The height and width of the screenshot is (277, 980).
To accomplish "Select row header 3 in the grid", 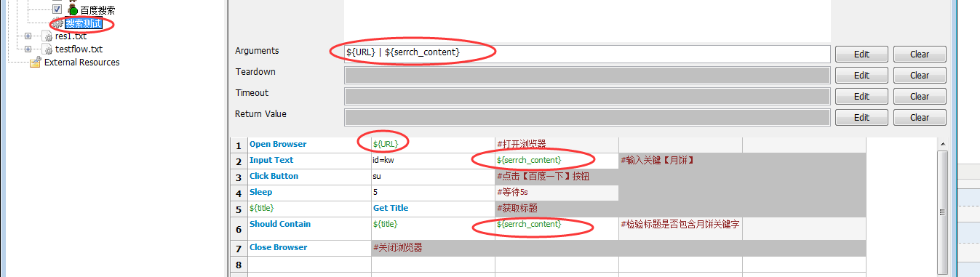I will point(239,177).
